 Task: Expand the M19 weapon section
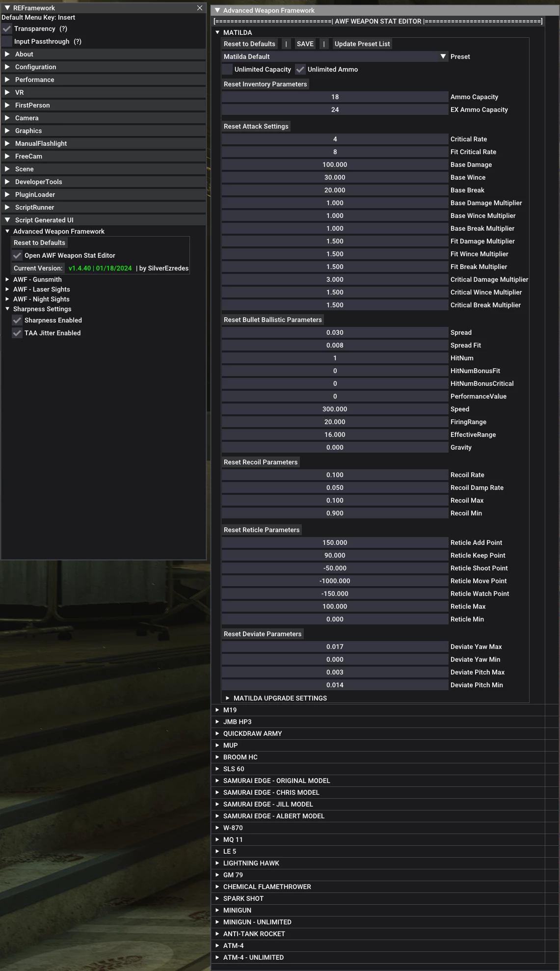(217, 710)
